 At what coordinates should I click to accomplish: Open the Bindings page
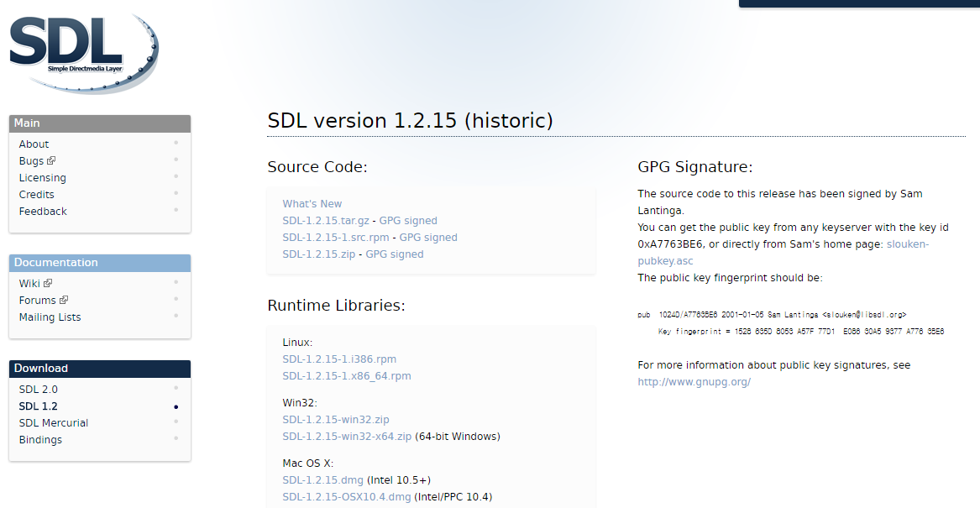(x=40, y=440)
